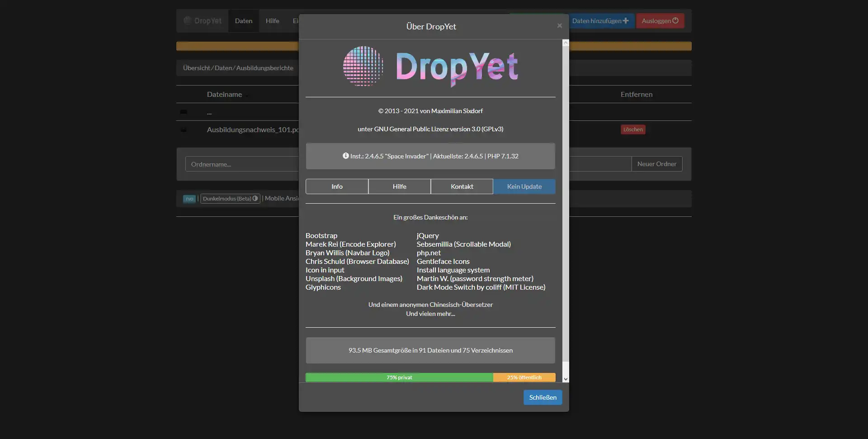Image resolution: width=868 pixels, height=439 pixels.
Task: Open the Hilfe button inside the dialog
Action: (400, 186)
